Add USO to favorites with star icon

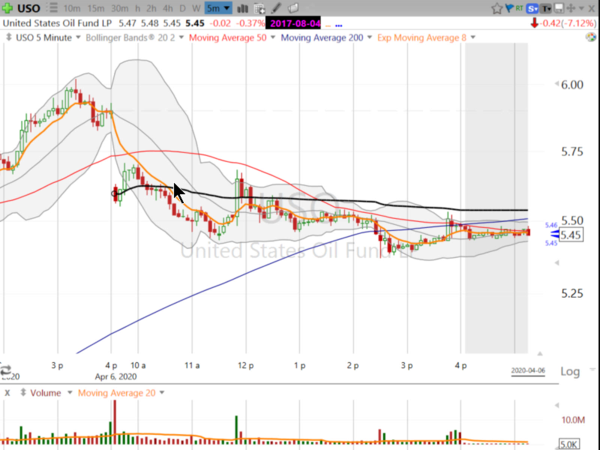497,8
